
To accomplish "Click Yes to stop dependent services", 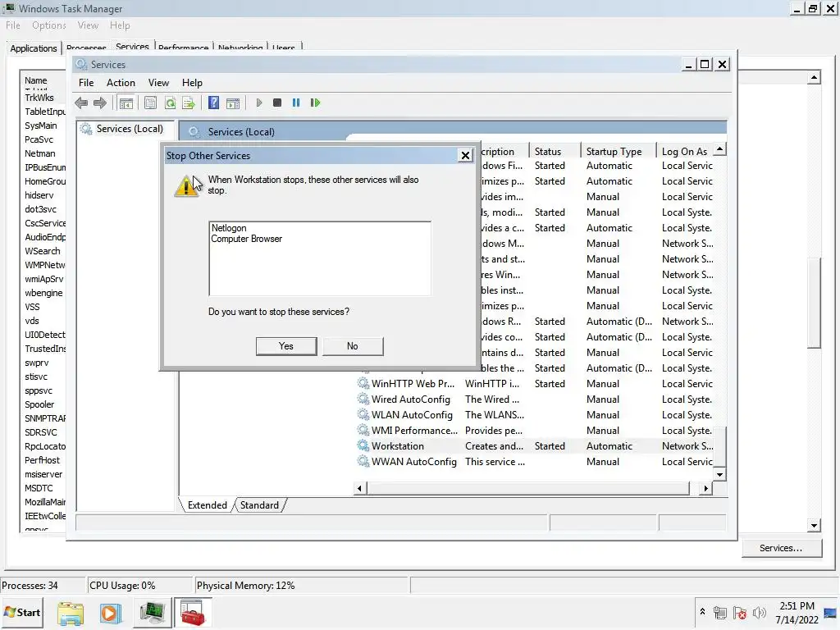I will point(286,346).
